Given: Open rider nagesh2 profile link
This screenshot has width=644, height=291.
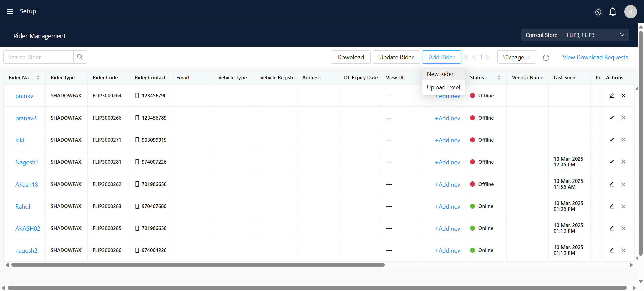Looking at the screenshot, I should point(26,251).
